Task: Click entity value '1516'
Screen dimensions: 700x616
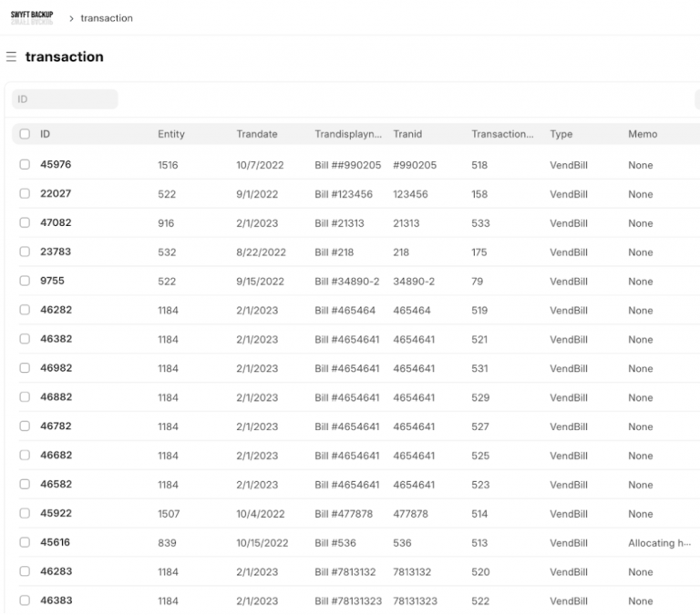Action: tap(168, 165)
